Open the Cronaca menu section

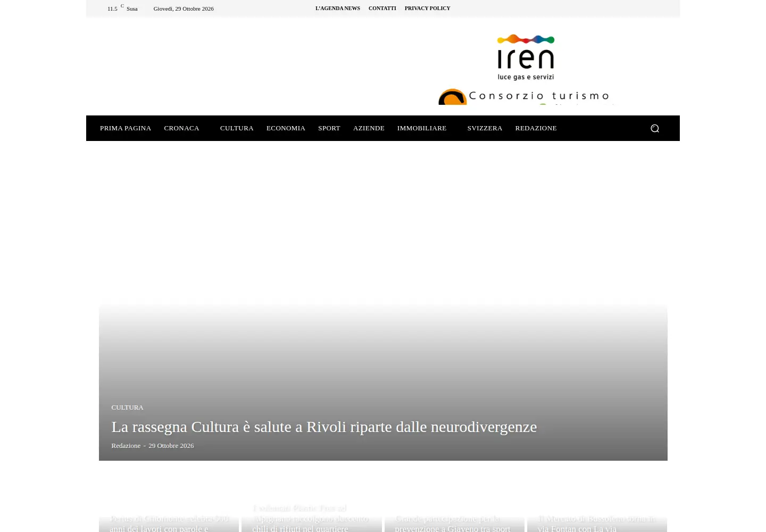pos(181,128)
